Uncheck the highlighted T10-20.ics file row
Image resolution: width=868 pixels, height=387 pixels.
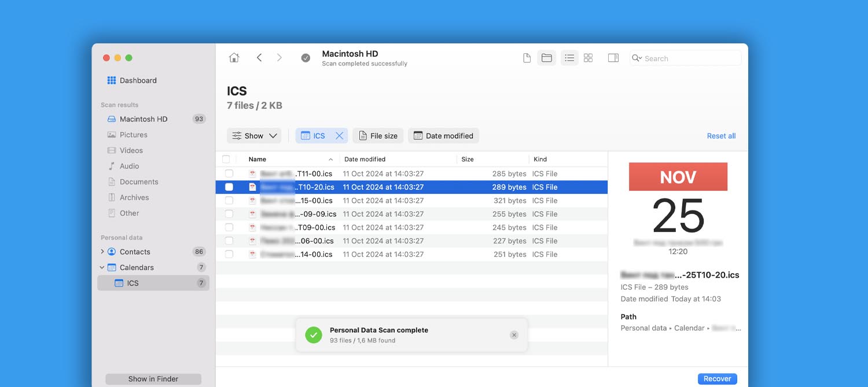(229, 187)
